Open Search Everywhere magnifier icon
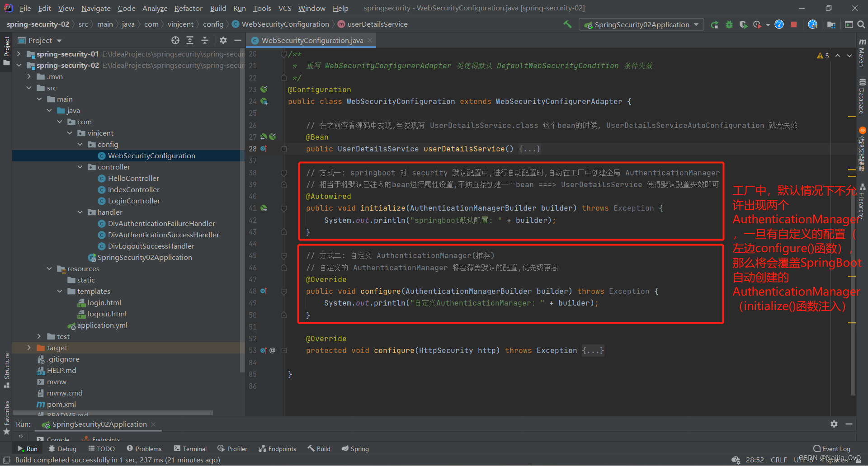Image resolution: width=868 pixels, height=466 pixels. tap(862, 24)
